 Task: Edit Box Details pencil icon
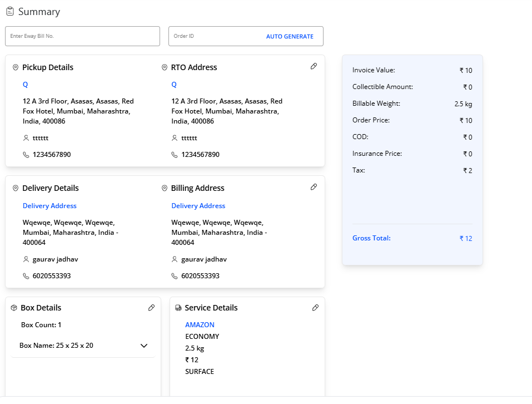point(152,308)
